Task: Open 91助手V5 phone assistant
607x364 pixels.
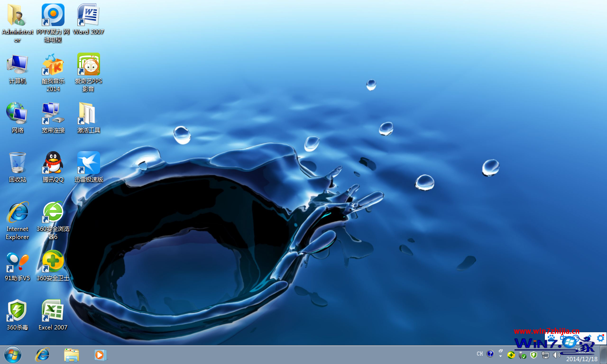Action: coord(17,261)
